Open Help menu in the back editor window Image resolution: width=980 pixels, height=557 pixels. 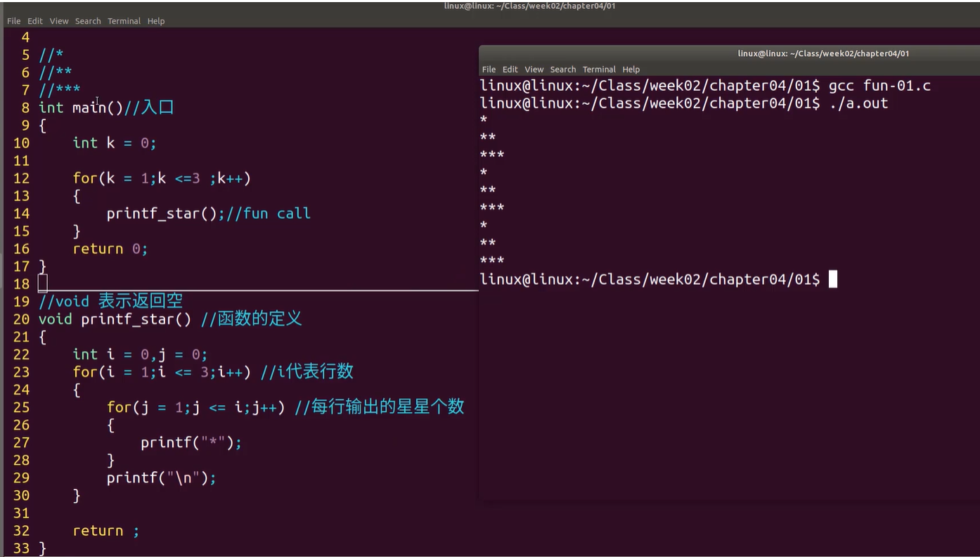point(156,21)
